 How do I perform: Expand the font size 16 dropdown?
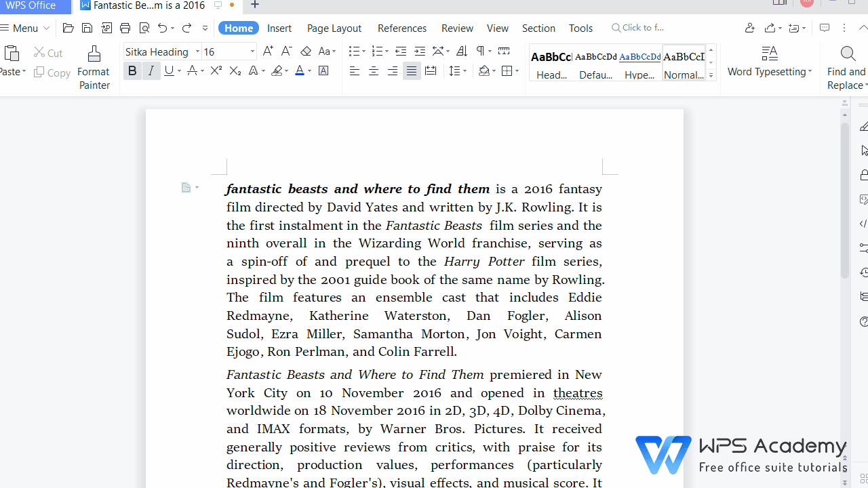252,52
